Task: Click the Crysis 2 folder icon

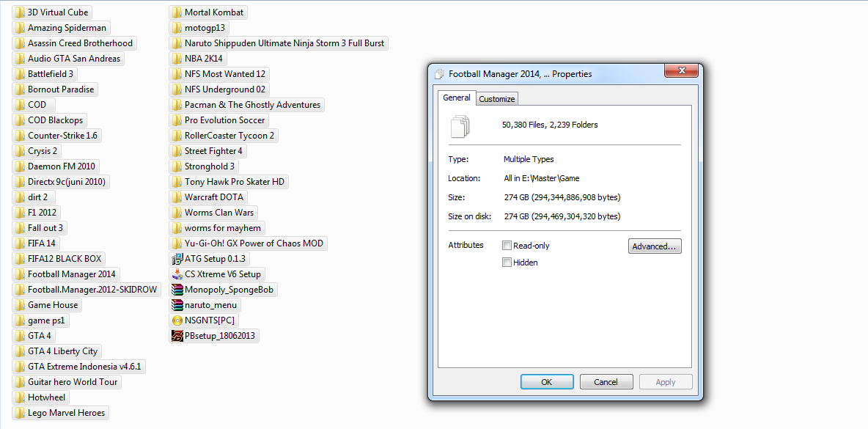Action: coord(20,151)
